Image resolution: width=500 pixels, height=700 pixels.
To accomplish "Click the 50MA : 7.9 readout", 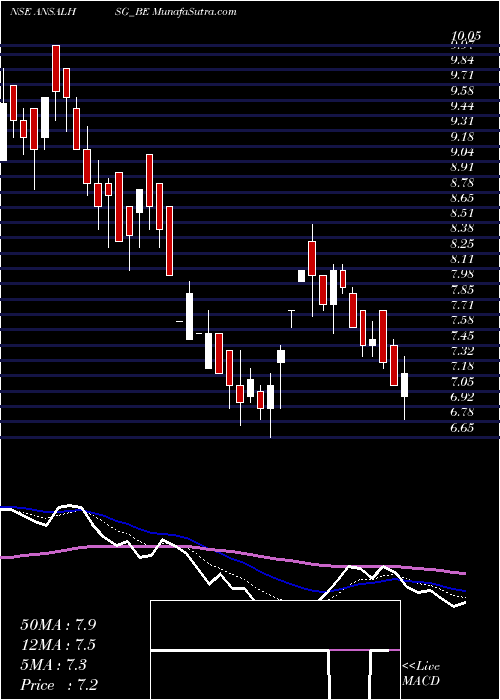I will tap(58, 625).
